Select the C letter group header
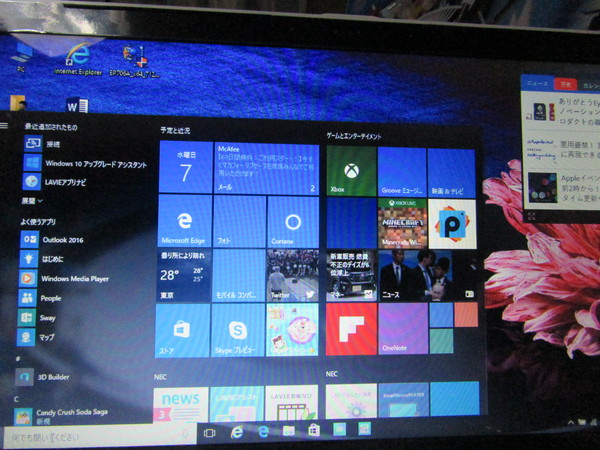 click(16, 399)
